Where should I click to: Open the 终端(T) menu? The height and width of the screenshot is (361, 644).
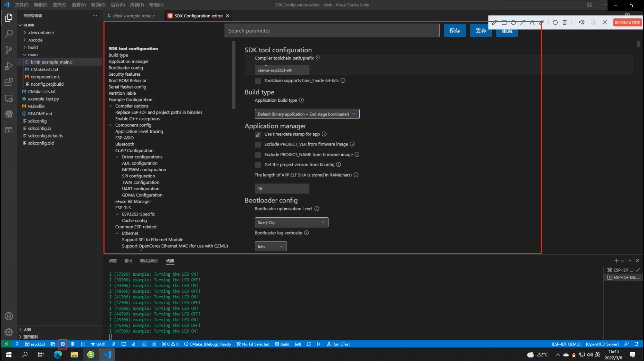click(137, 5)
